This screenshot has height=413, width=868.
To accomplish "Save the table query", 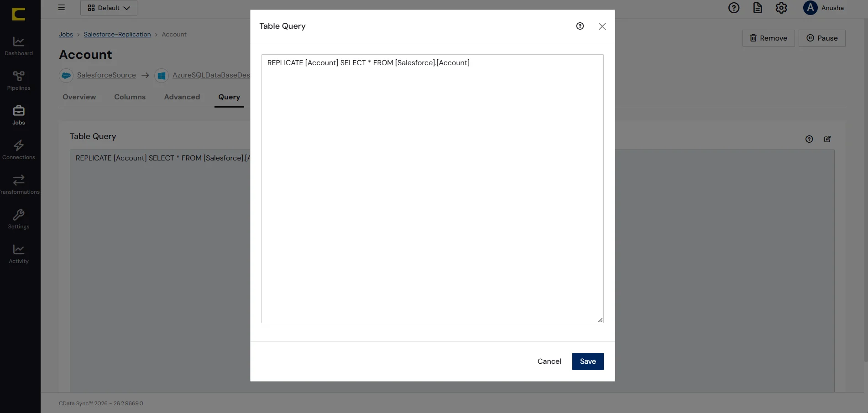I will [x=588, y=361].
